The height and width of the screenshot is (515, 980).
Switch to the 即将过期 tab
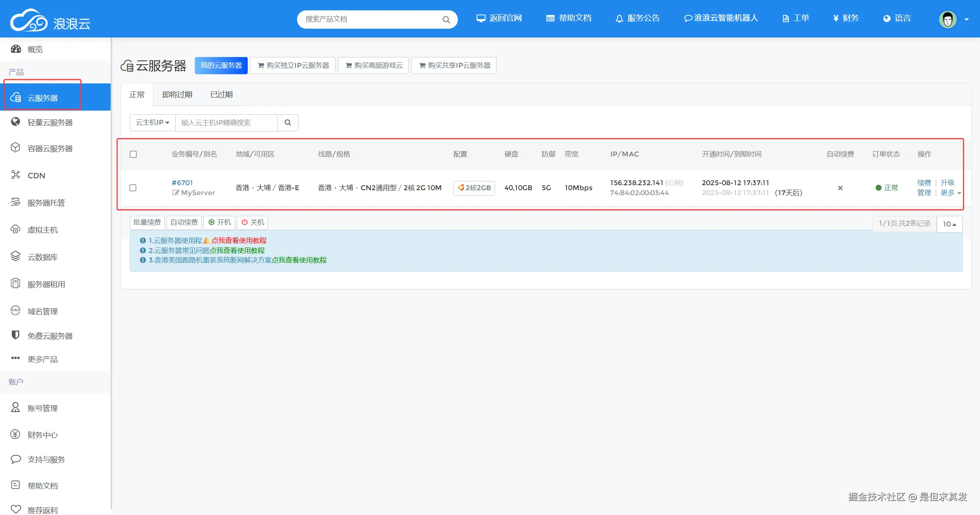point(177,95)
